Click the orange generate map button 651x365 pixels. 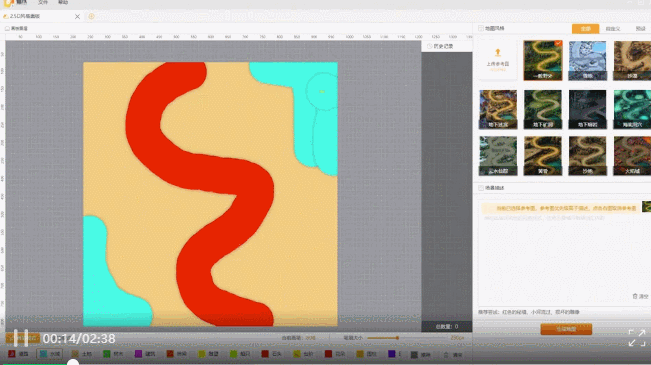(x=566, y=329)
